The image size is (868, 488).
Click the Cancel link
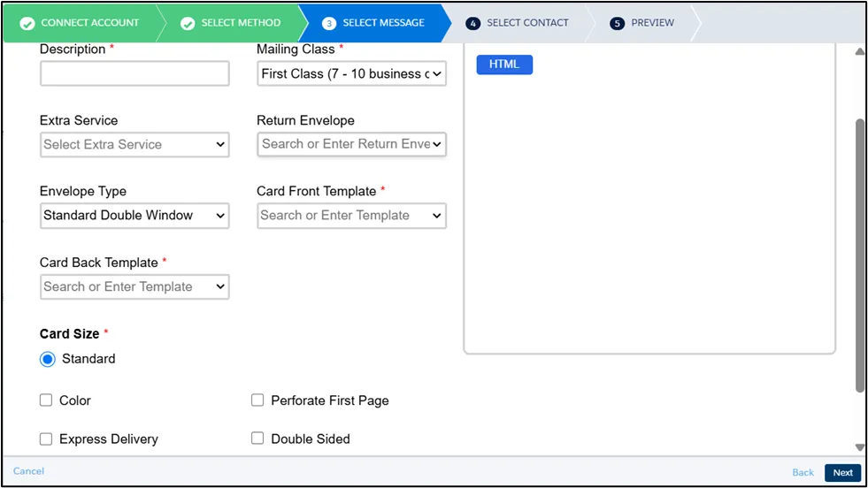28,471
